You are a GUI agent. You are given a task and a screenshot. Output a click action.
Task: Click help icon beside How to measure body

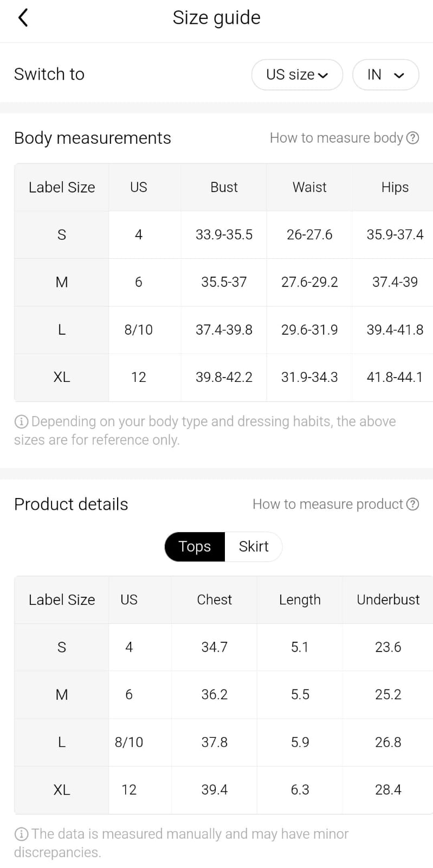pyautogui.click(x=412, y=138)
